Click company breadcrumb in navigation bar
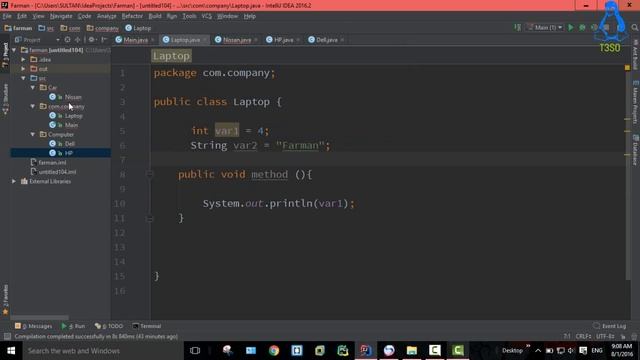 (x=102, y=28)
